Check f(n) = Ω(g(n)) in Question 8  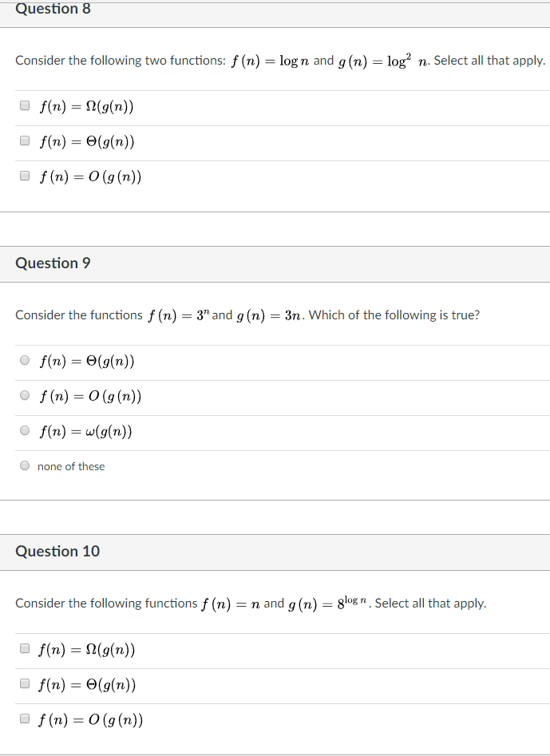click(x=24, y=105)
